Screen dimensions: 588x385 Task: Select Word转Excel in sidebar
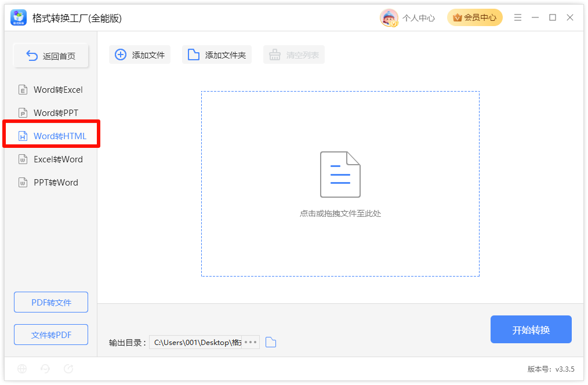pos(50,90)
